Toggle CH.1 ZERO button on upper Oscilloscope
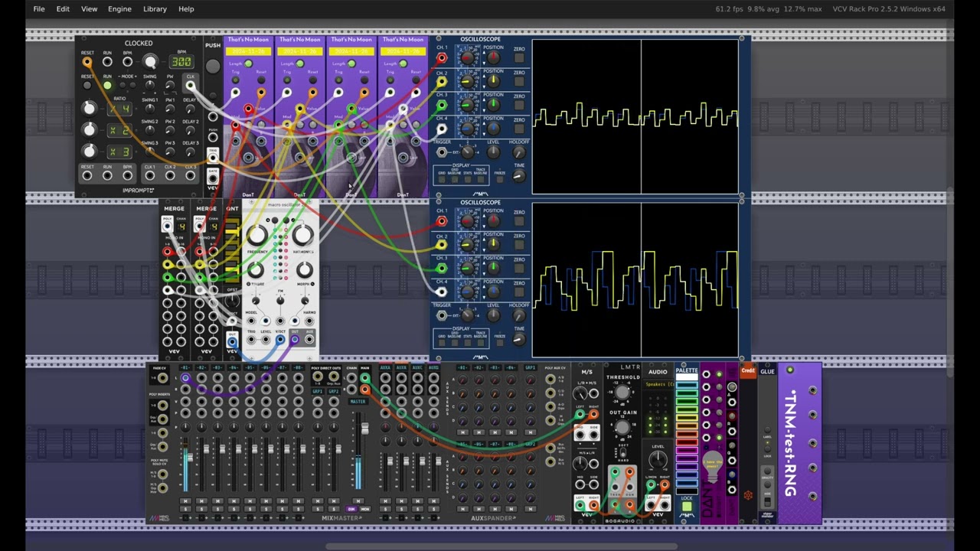This screenshot has height=551, width=980. (x=520, y=58)
